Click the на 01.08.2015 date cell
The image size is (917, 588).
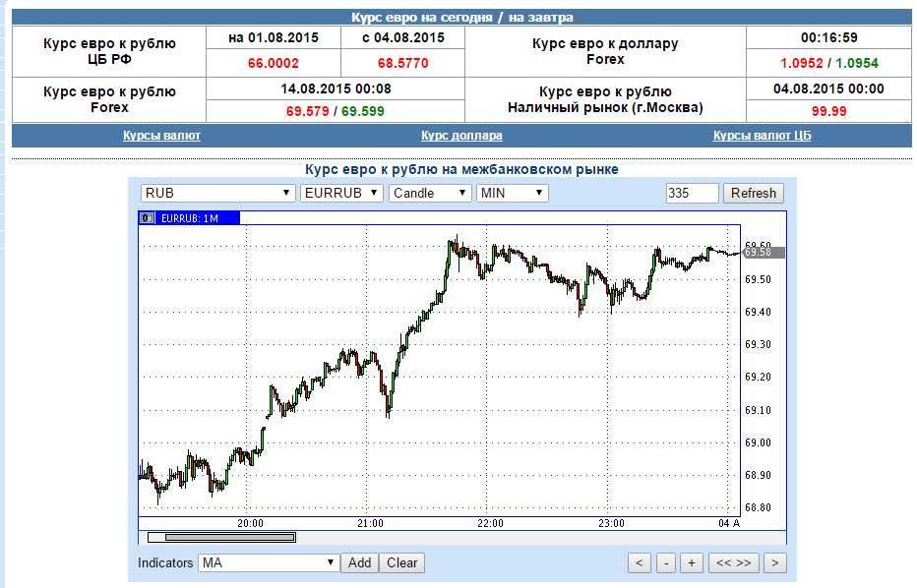pyautogui.click(x=274, y=38)
